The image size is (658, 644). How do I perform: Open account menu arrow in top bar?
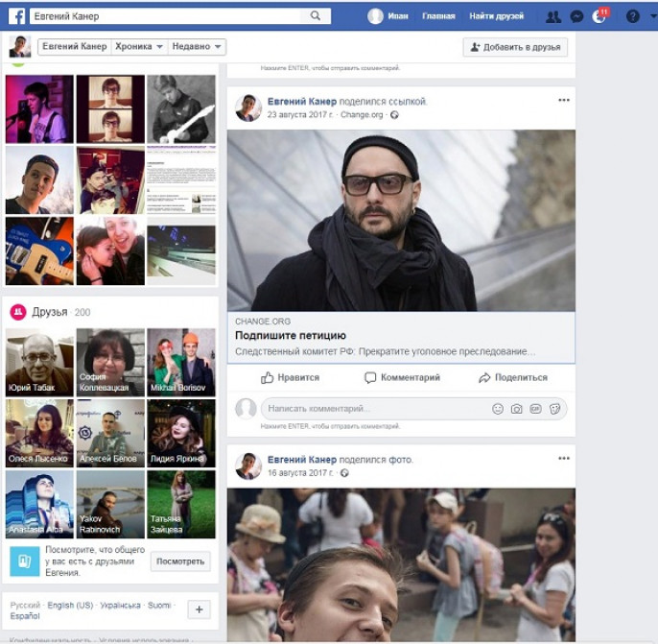(x=653, y=16)
